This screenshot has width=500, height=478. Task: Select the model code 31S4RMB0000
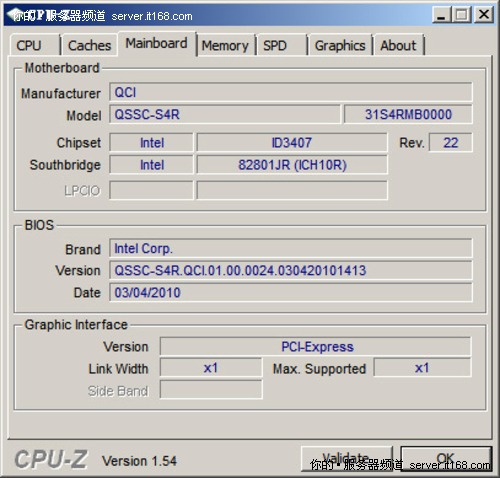click(x=408, y=115)
